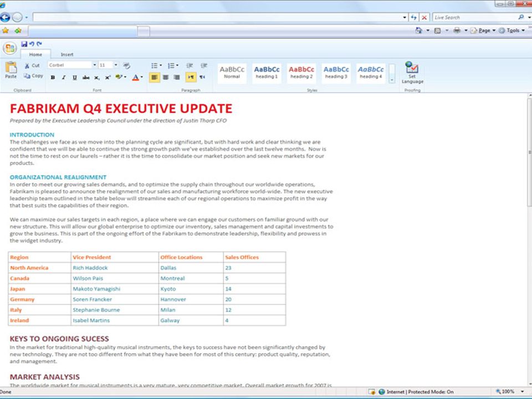Toggle Underline formatting
Screen dimensions: 532x399
(x=75, y=78)
